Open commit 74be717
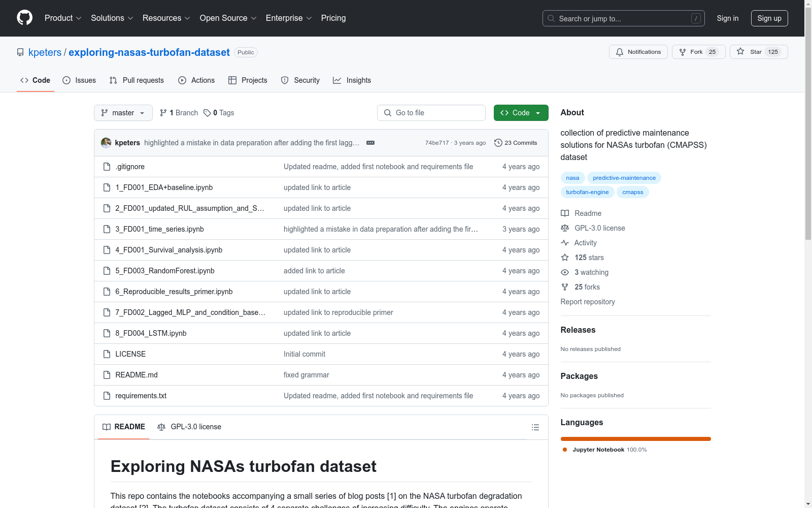Image resolution: width=812 pixels, height=508 pixels. (437, 143)
